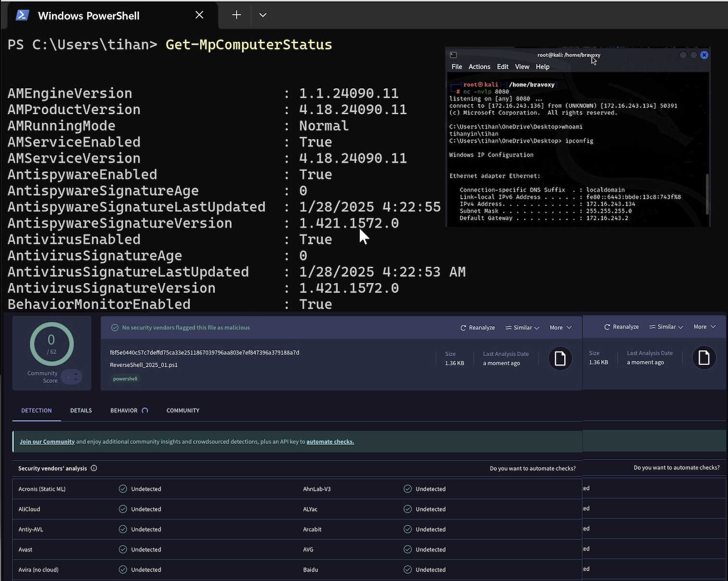The width and height of the screenshot is (728, 581).
Task: Open the Actions menu in Kali terminal
Action: point(479,67)
